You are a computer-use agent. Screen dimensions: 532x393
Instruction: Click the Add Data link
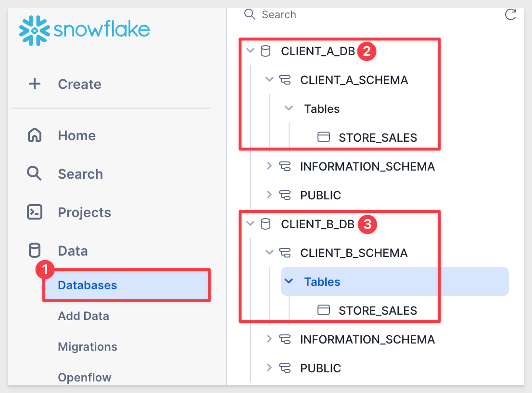84,316
